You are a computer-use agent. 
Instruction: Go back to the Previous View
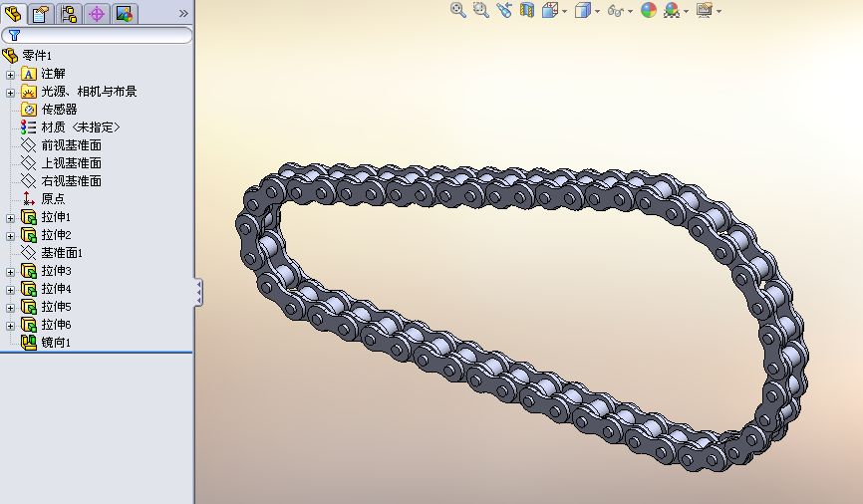[x=504, y=10]
